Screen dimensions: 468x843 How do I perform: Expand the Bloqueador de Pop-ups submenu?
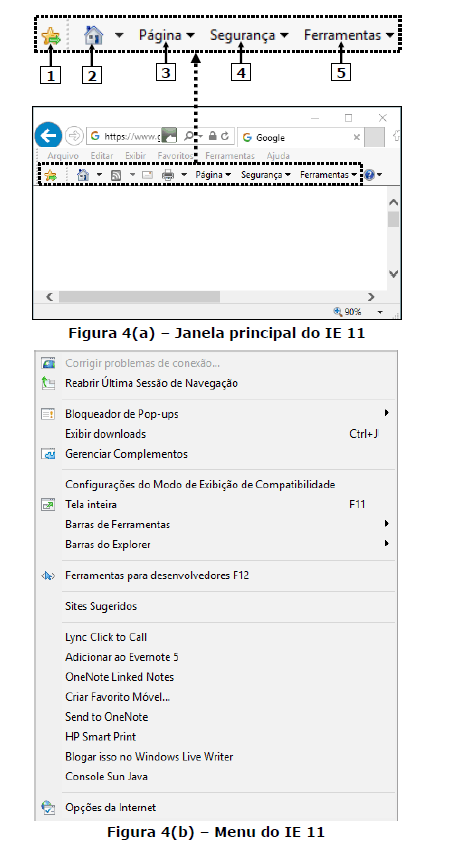pos(215,414)
